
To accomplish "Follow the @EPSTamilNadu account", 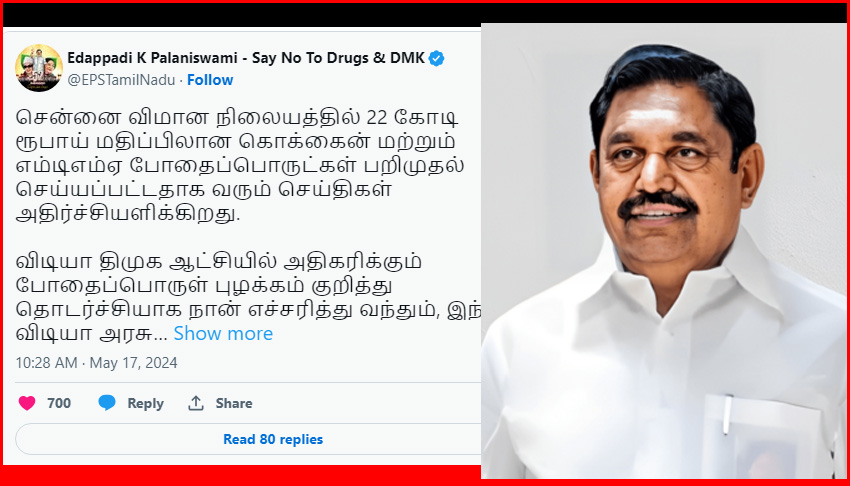I will click(210, 80).
